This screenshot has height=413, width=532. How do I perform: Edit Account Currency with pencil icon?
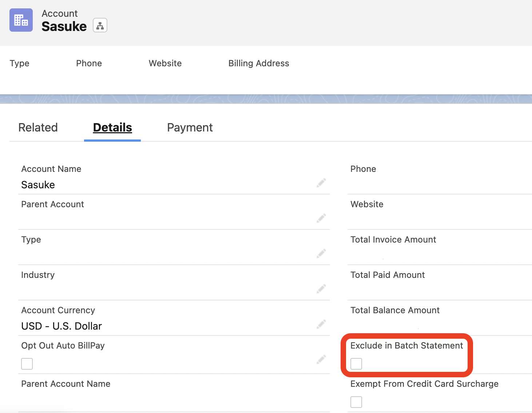pos(321,324)
